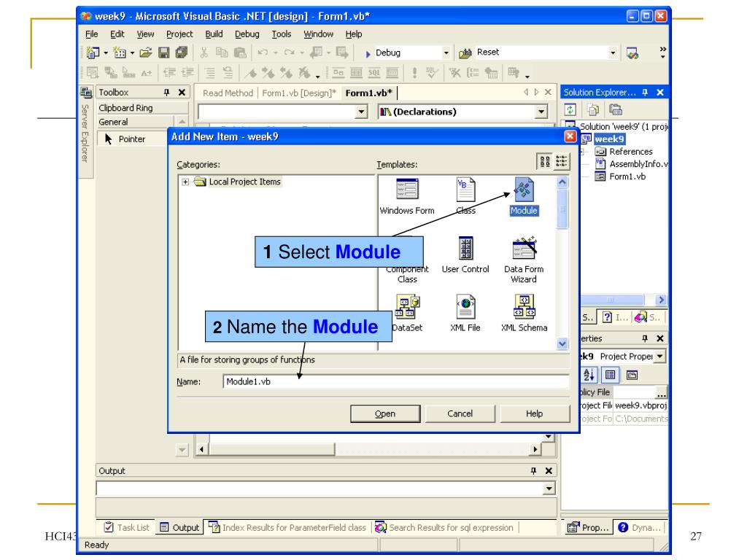
Task: Switch to the Output bottom tab
Action: click(179, 528)
